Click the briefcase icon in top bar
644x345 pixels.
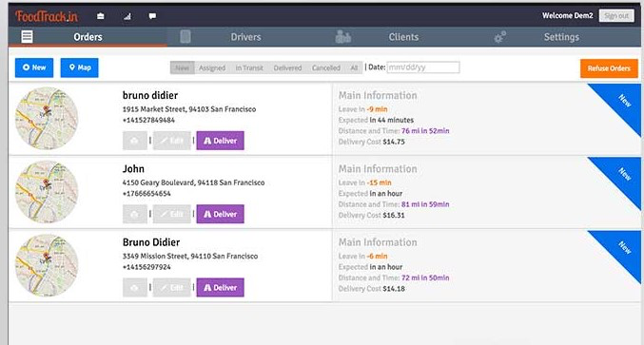coord(101,16)
